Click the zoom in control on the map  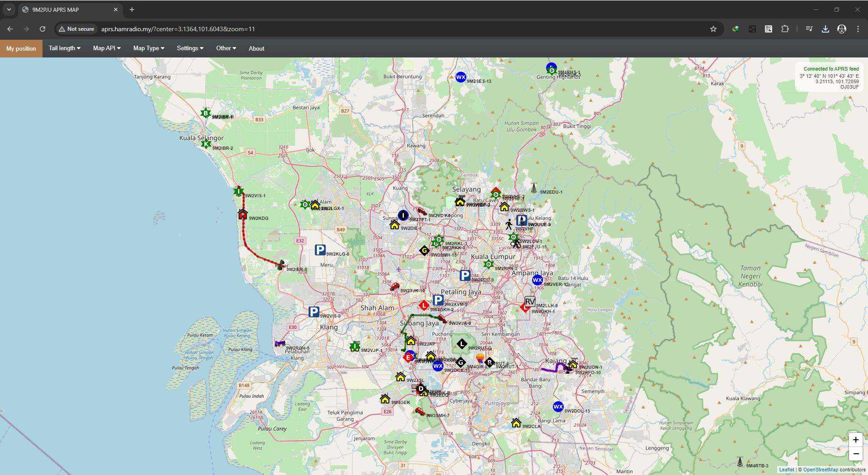[x=855, y=439]
